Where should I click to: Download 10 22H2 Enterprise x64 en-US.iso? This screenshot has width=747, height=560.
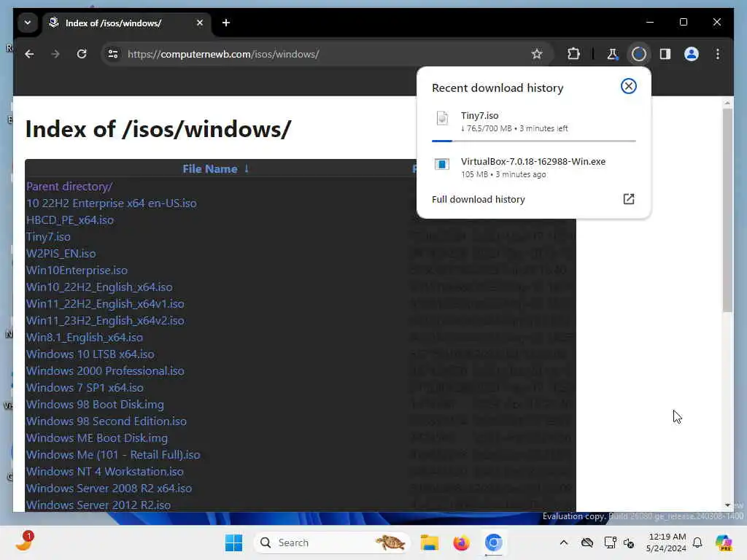click(x=111, y=203)
